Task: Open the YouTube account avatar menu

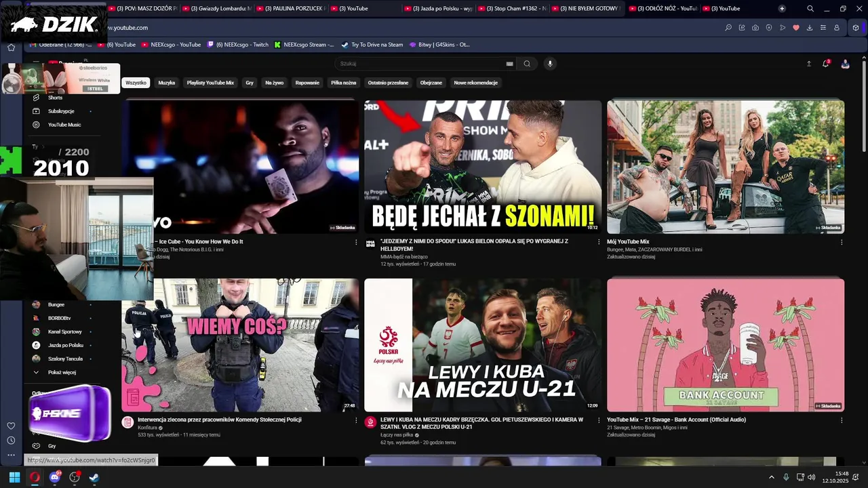Action: [x=845, y=64]
